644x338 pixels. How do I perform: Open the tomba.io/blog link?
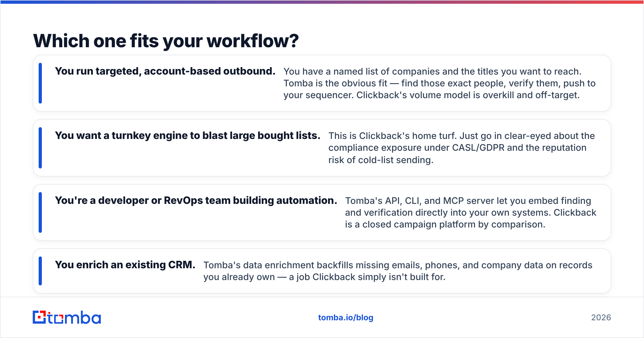[x=346, y=318]
